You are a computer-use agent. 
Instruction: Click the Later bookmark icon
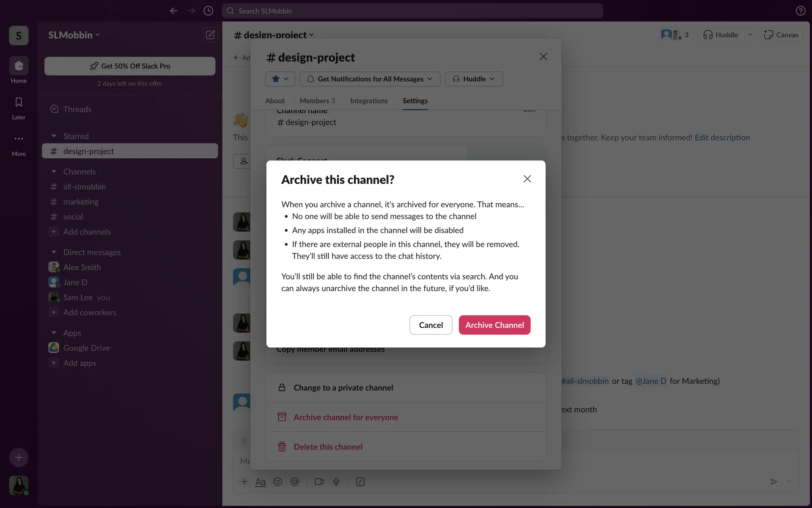19,102
